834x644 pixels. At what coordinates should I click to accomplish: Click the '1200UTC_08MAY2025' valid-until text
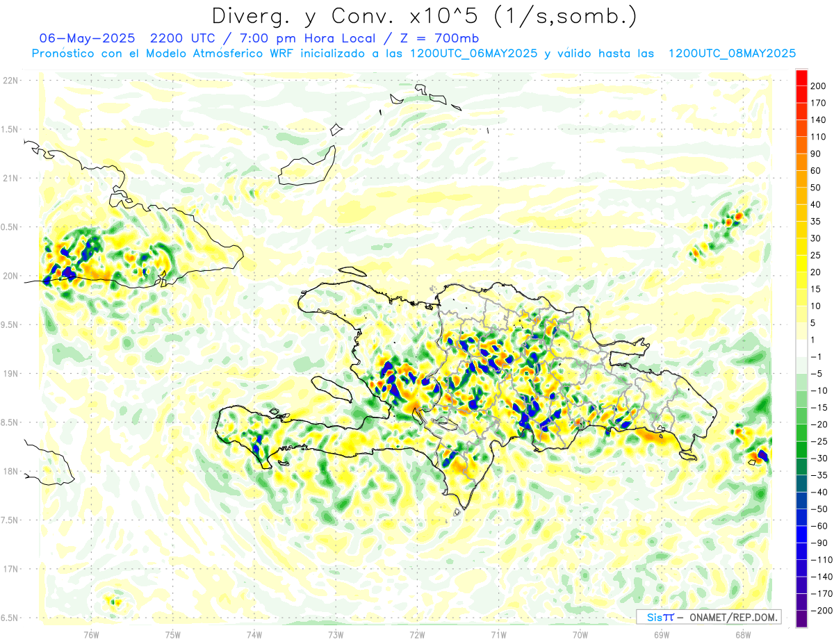(732, 53)
